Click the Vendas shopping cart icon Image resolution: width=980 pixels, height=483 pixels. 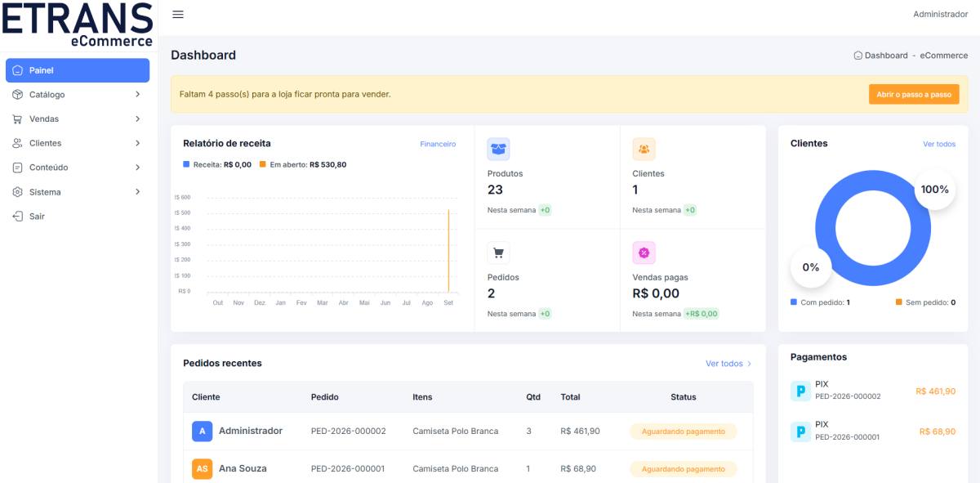click(17, 119)
